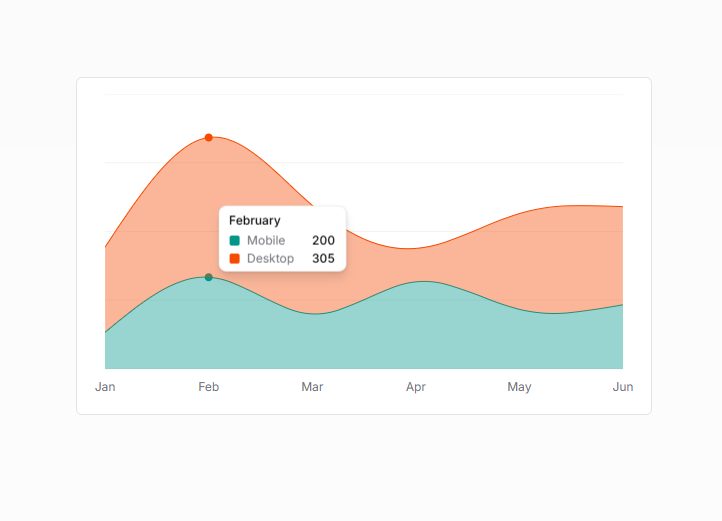Click the Mobile label in the tooltip
The height and width of the screenshot is (521, 722).
coord(266,240)
